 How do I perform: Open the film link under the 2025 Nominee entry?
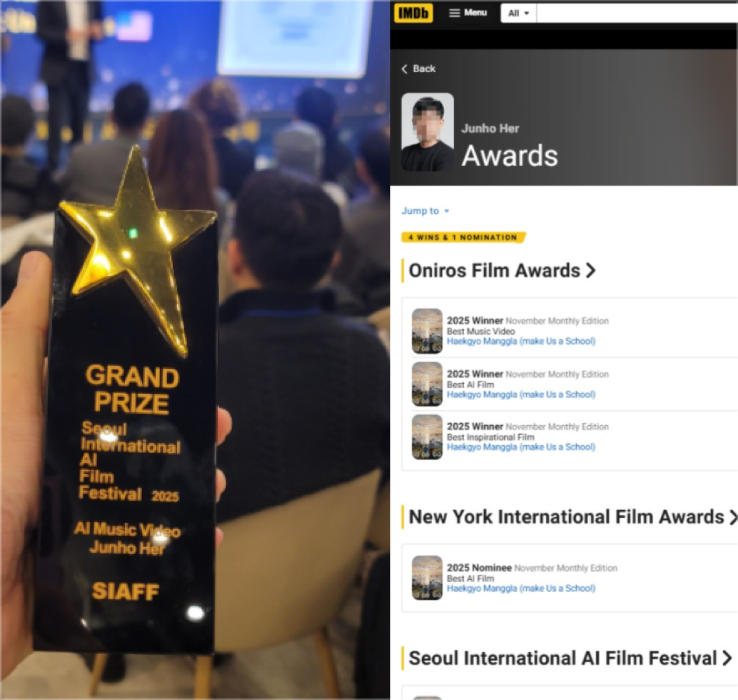[521, 588]
